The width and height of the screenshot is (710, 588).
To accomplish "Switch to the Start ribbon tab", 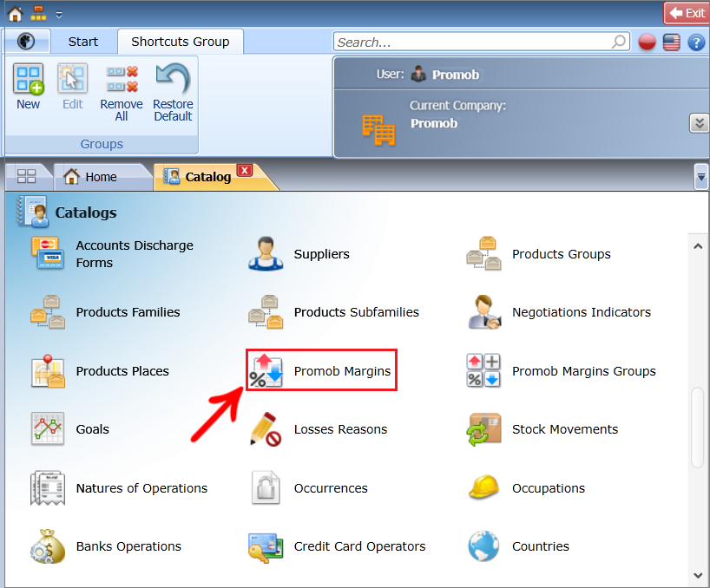I will (x=82, y=42).
